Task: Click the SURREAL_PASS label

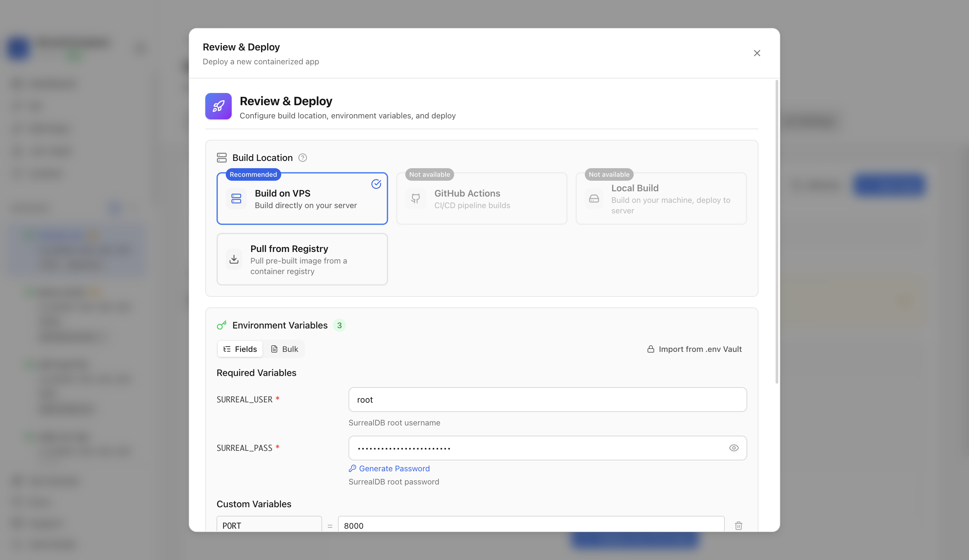Action: [x=245, y=448]
